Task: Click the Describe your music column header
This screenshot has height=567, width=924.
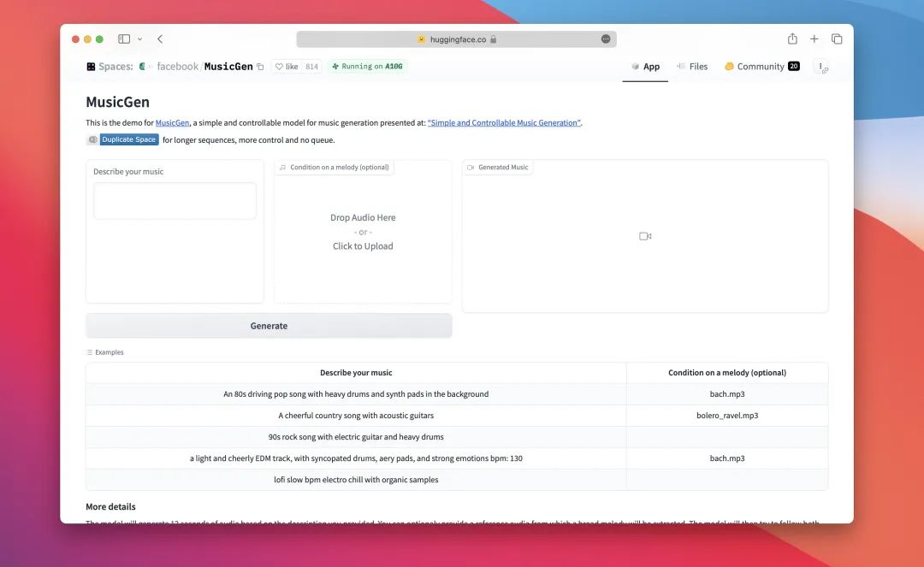Action: coord(356,373)
